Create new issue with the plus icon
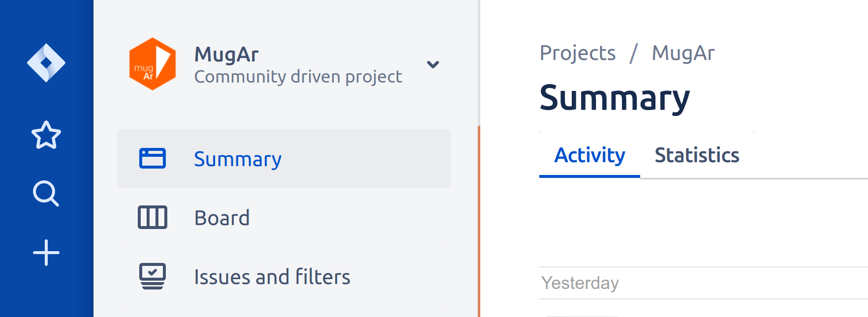 pos(46,253)
